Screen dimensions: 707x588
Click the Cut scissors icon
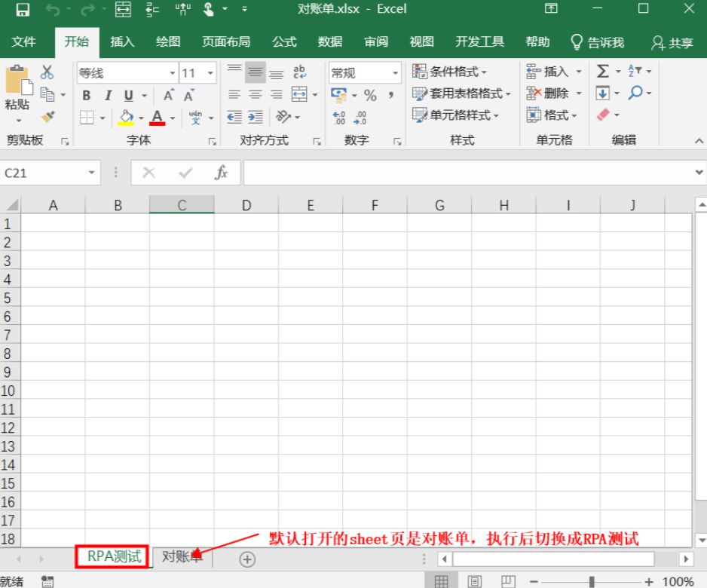tap(47, 72)
